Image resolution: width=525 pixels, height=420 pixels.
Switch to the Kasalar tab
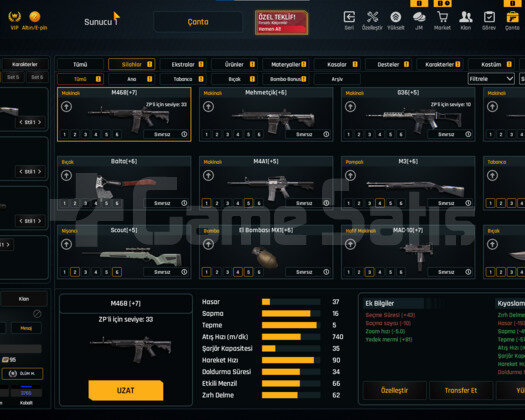pos(337,64)
